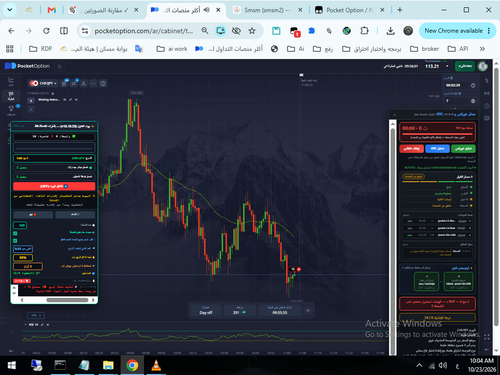Edit the RSI 14 indicator settings pencil
500x375 pixels.
click(x=42, y=325)
